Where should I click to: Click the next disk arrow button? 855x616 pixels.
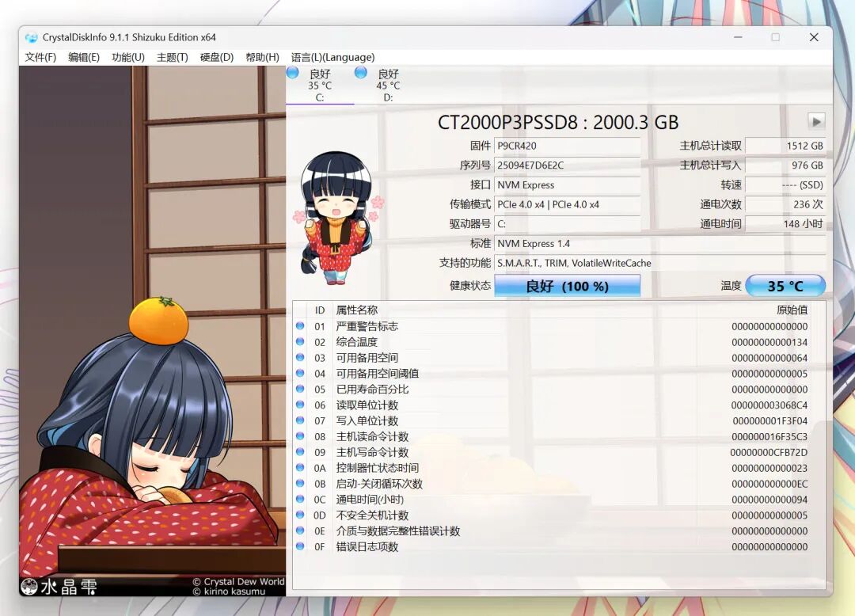pos(815,122)
